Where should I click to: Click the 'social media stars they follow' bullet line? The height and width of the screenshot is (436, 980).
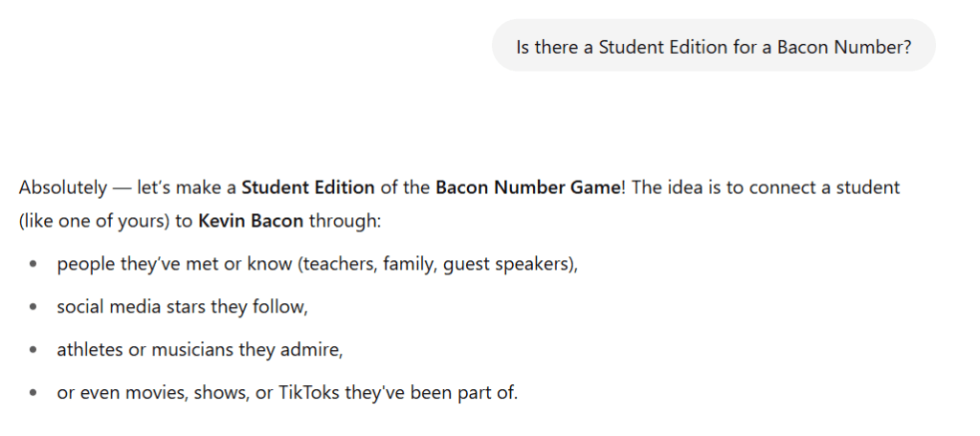(183, 307)
